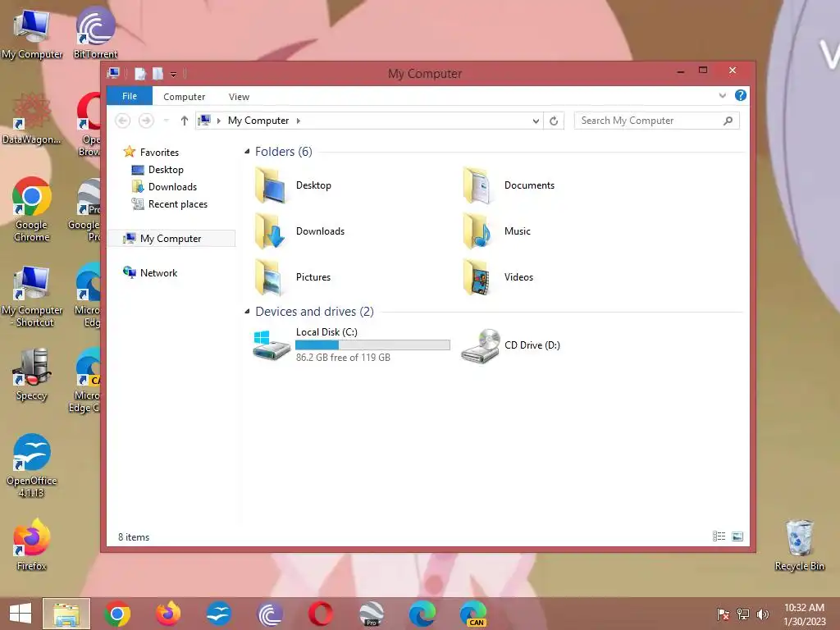Open Recycle Bin on desktop
This screenshot has height=630, width=840.
[x=799, y=545]
